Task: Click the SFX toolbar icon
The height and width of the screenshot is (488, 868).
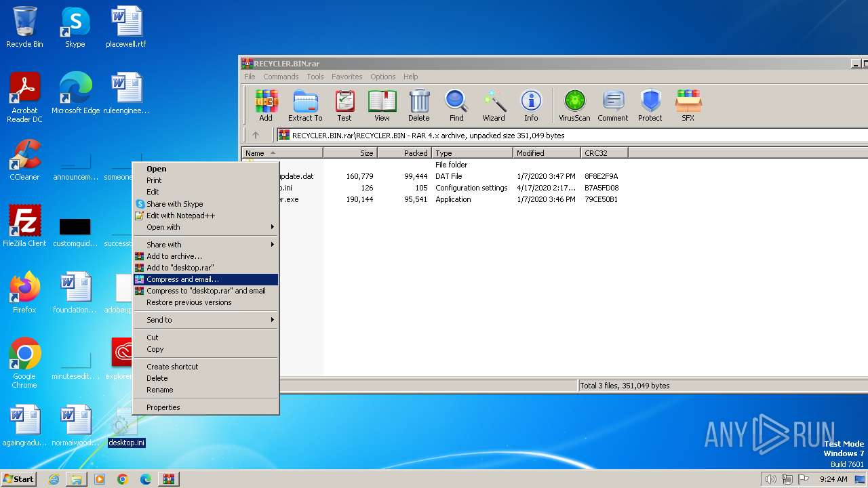Action: click(688, 106)
